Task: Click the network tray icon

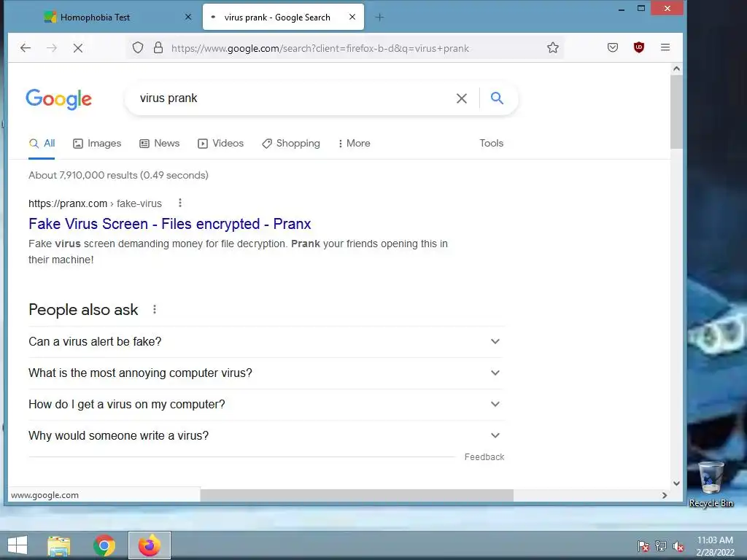Action: pyautogui.click(x=661, y=546)
